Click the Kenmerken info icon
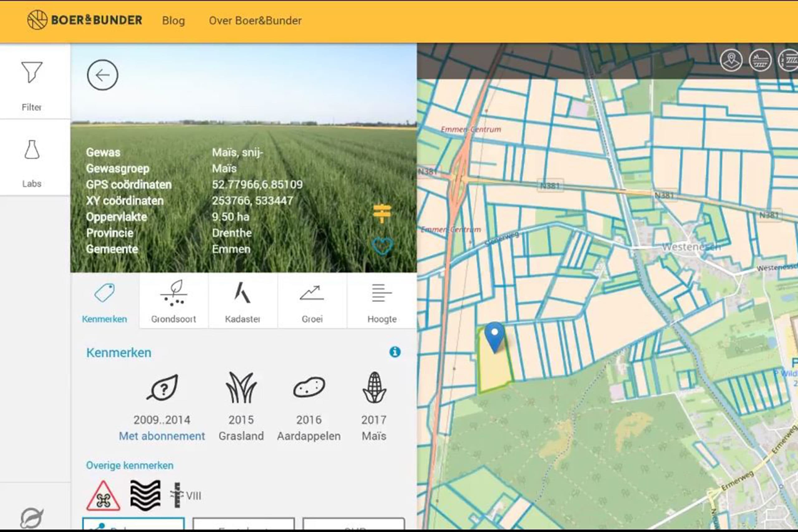 [395, 352]
